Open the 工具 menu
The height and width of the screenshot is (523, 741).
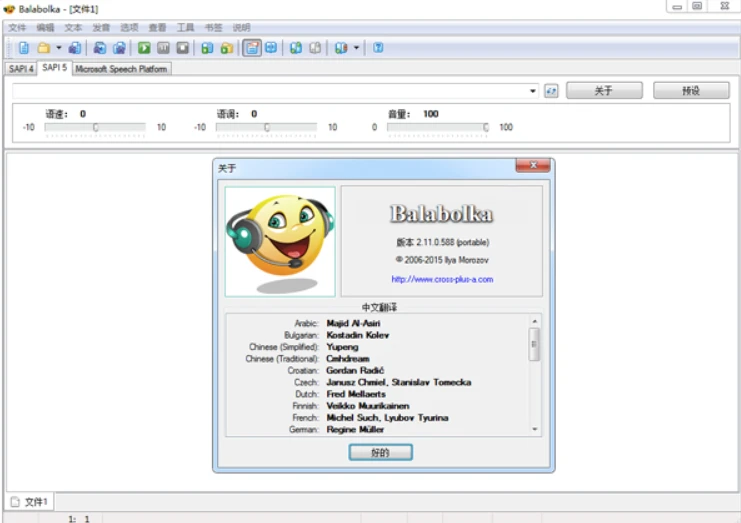coord(186,28)
